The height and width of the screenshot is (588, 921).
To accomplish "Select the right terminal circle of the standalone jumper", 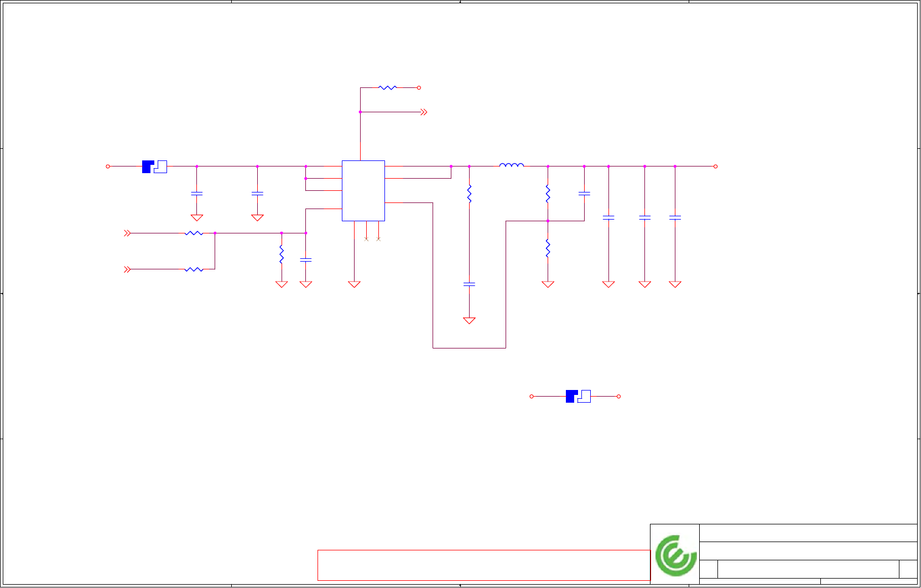I will click(x=619, y=397).
